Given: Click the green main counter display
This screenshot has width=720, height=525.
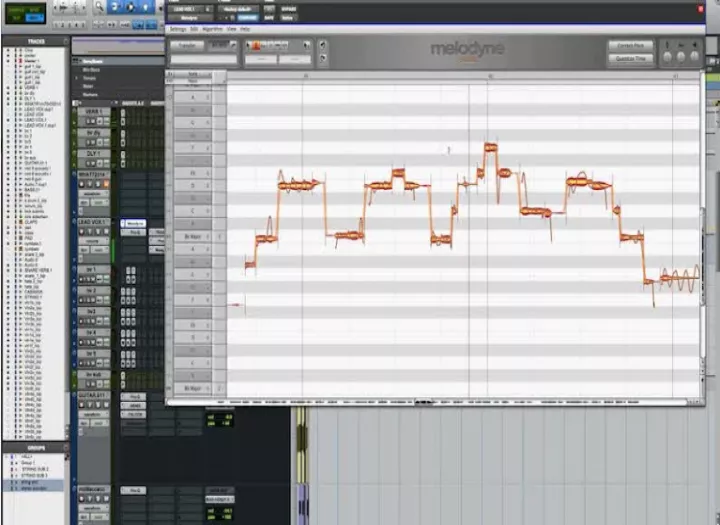Looking at the screenshot, I should point(25,13).
